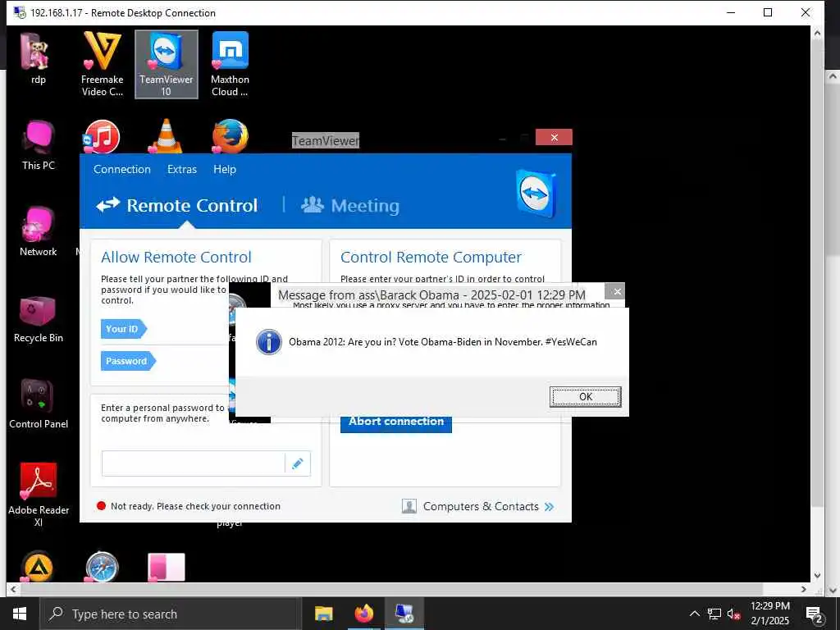The width and height of the screenshot is (840, 630).
Task: Expand Computers & Contacts double arrow
Action: coord(549,507)
